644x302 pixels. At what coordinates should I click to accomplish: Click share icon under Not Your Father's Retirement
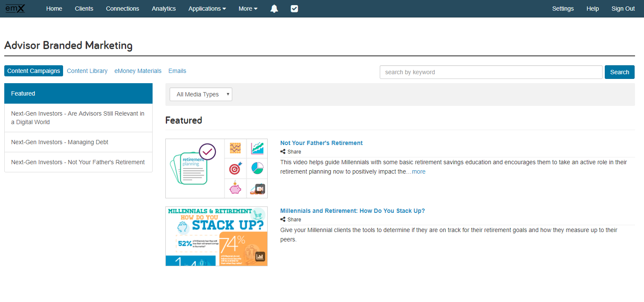283,151
